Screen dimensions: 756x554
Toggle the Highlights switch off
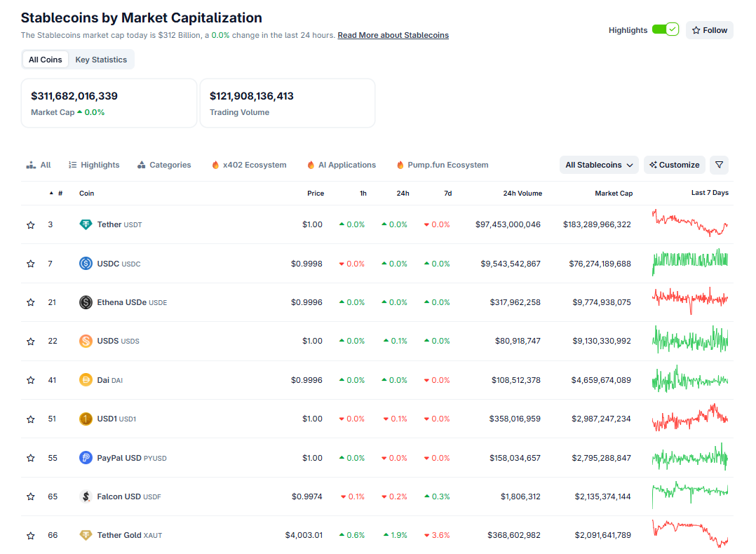point(665,29)
